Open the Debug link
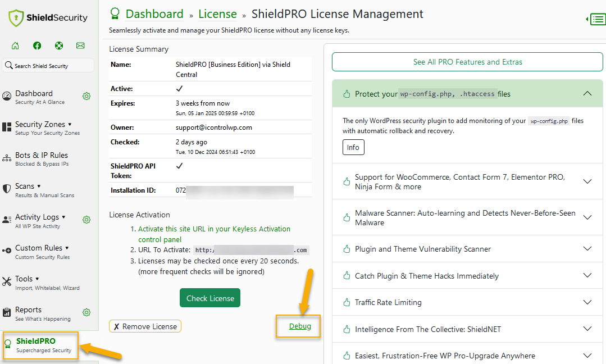The width and height of the screenshot is (606, 364). pyautogui.click(x=300, y=326)
